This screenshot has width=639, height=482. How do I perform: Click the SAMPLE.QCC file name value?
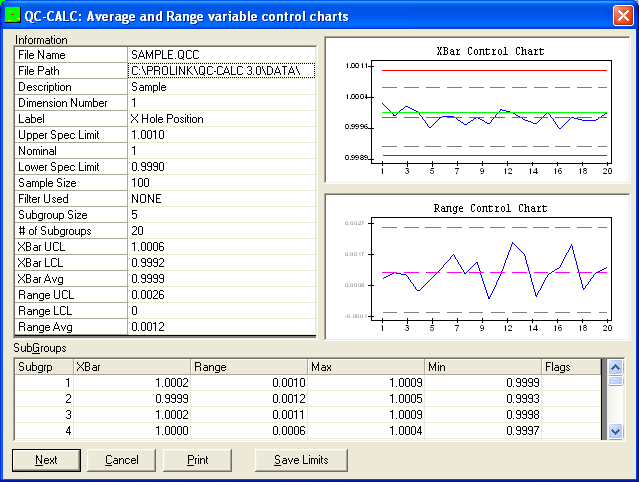[x=222, y=55]
